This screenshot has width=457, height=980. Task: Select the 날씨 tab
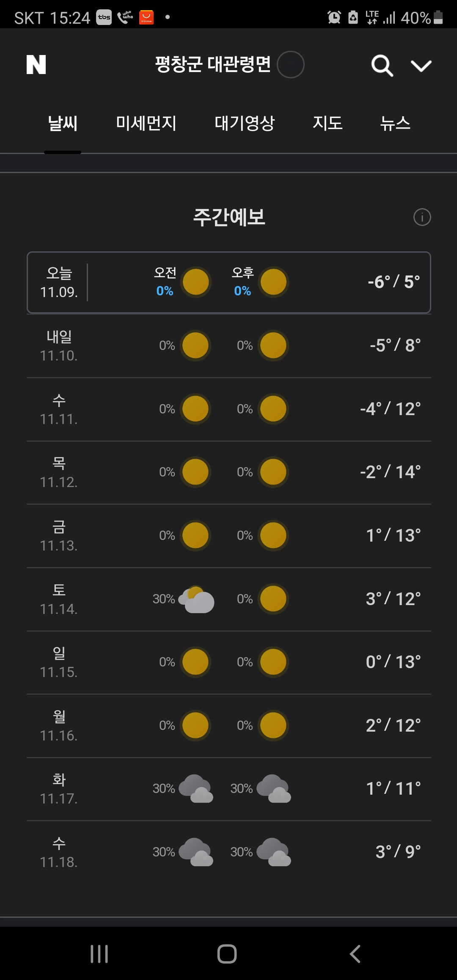[63, 123]
